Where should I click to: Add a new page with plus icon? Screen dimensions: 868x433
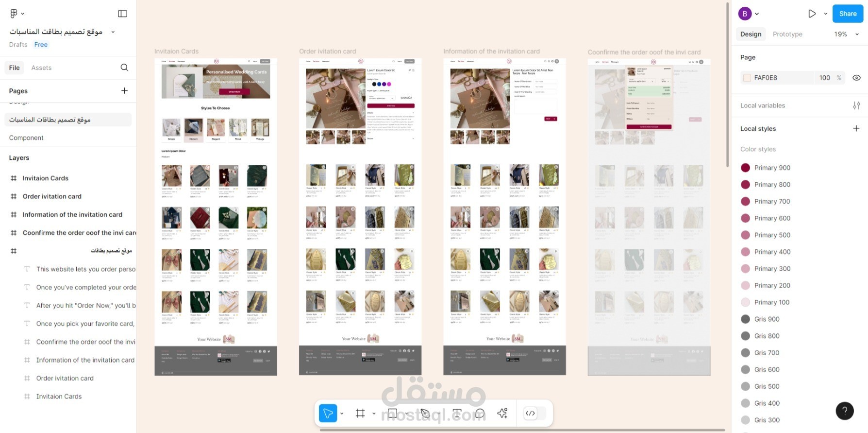(x=124, y=90)
